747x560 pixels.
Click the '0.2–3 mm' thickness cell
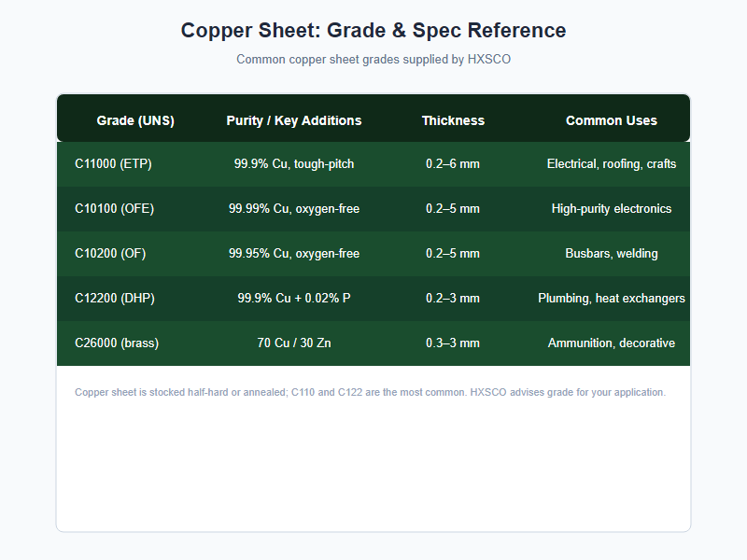(453, 298)
